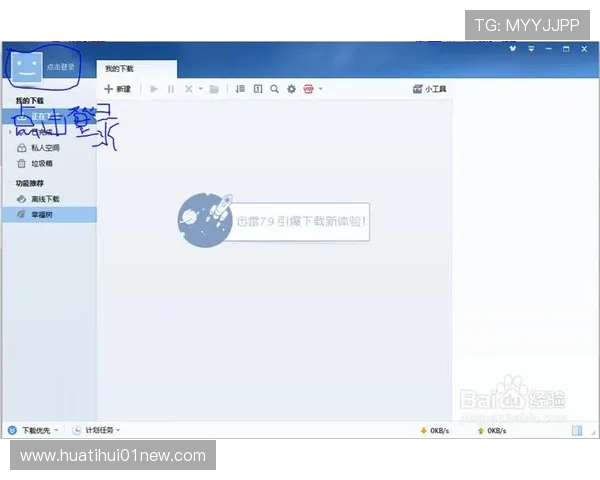
Task: Expand the arrow beside the VIP icon
Action: click(x=321, y=88)
